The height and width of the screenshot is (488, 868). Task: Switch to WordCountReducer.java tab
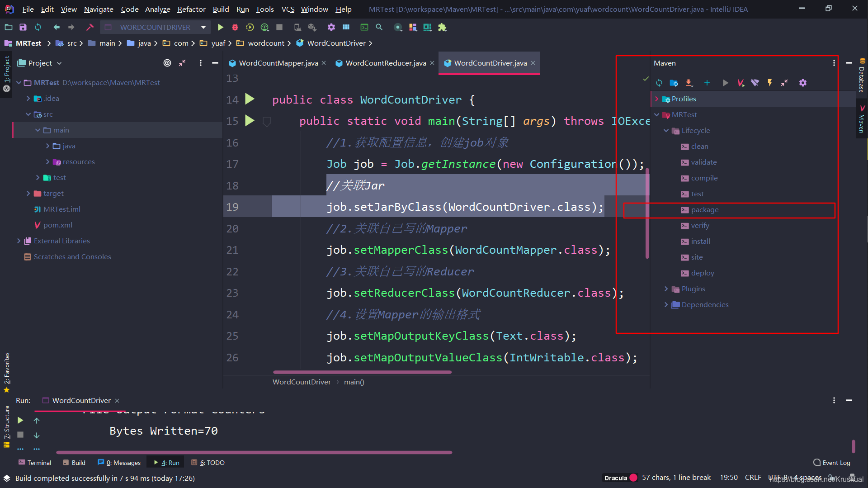point(386,63)
